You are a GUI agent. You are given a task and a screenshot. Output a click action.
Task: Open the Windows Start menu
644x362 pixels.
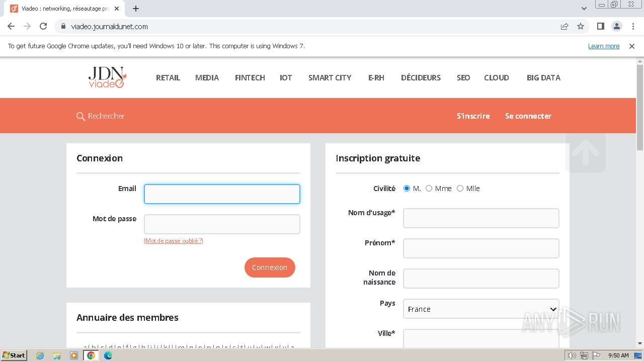[14, 355]
